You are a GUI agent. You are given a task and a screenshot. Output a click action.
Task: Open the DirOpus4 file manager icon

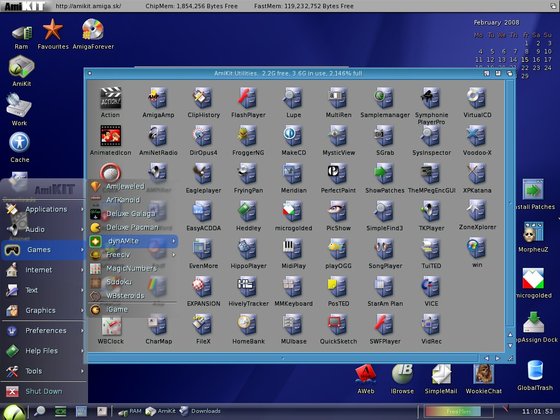(203, 140)
